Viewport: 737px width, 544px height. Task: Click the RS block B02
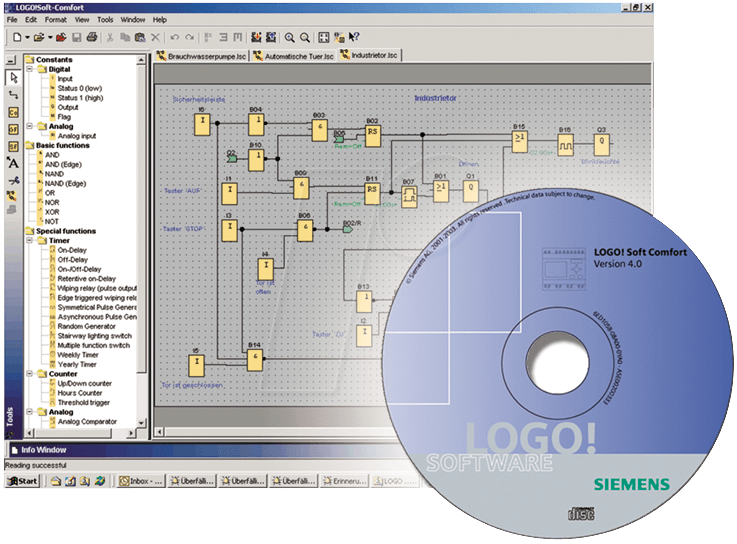point(373,136)
